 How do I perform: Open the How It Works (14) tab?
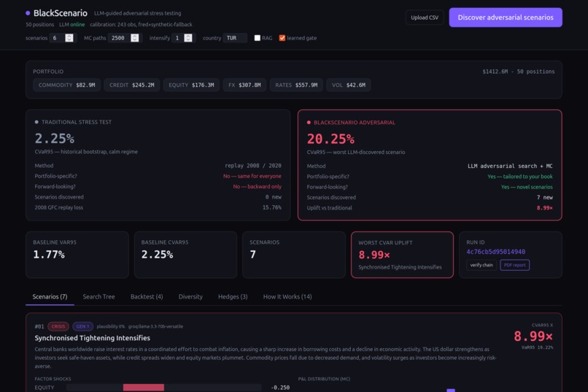coord(287,296)
